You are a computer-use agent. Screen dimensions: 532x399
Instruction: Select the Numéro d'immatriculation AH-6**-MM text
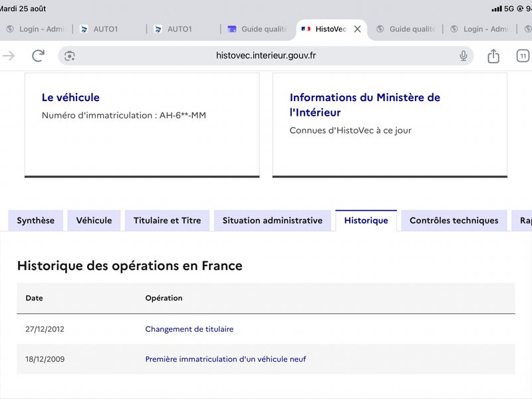coord(124,115)
